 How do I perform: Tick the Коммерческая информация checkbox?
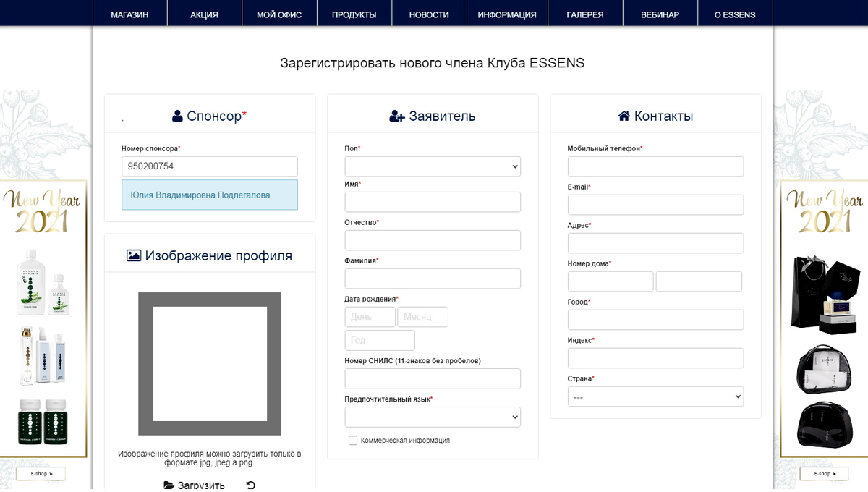353,440
